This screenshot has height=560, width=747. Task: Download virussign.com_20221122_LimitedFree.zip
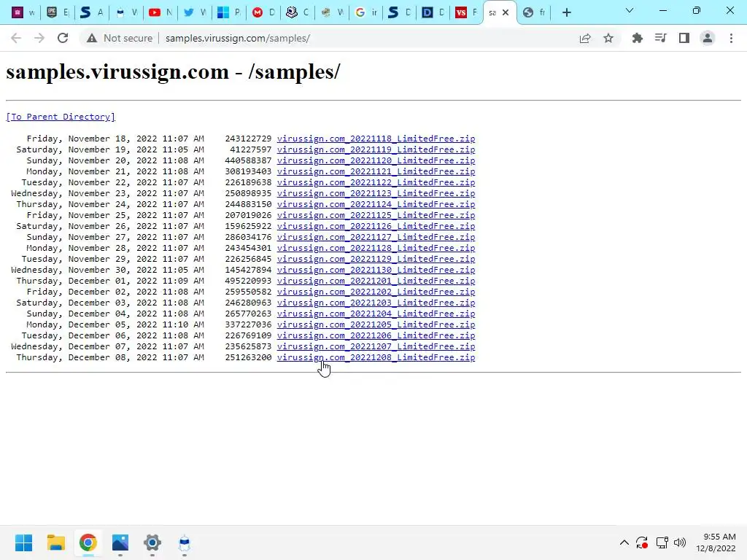(x=376, y=182)
